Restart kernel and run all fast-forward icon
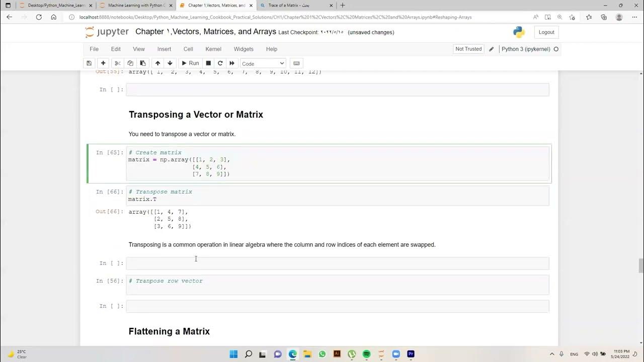The width and height of the screenshot is (644, 362). pyautogui.click(x=232, y=63)
